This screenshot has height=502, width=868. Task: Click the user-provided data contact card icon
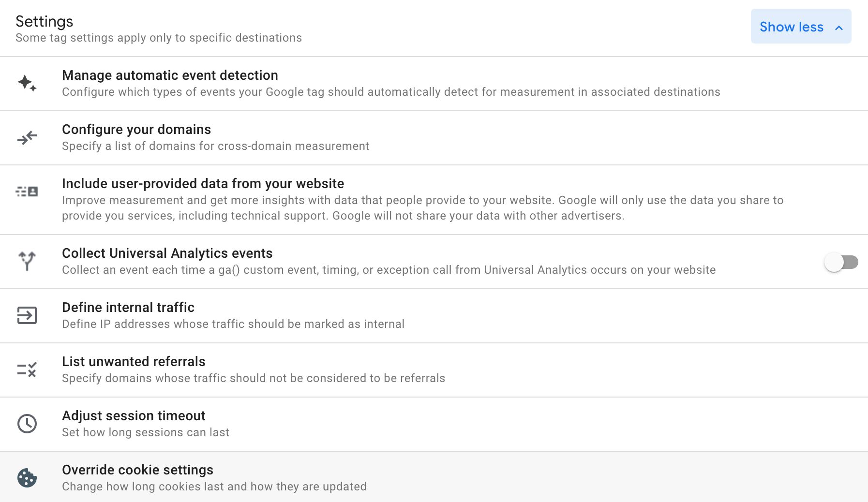(x=27, y=192)
